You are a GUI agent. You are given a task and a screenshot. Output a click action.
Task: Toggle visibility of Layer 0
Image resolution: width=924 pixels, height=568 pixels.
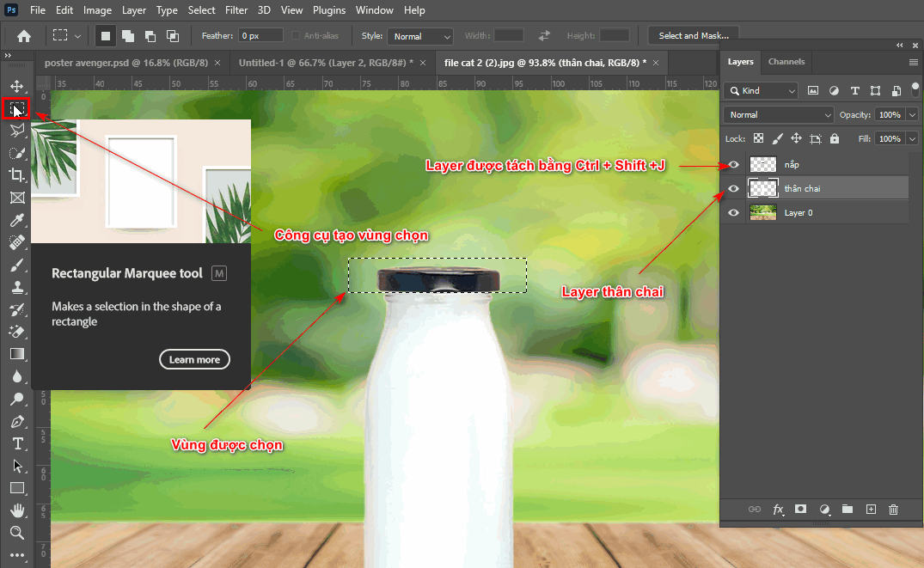[733, 212]
